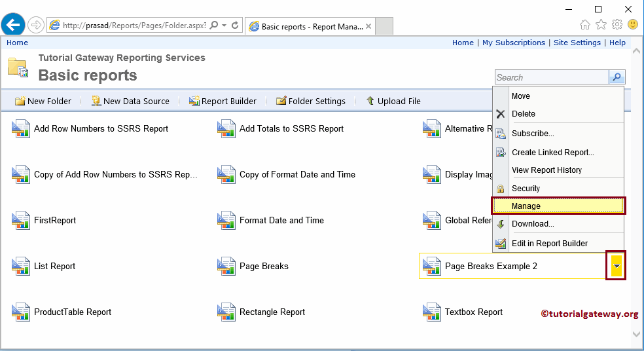Click the browser back arrow button
Screen dimensions: 644x351
point(13,26)
